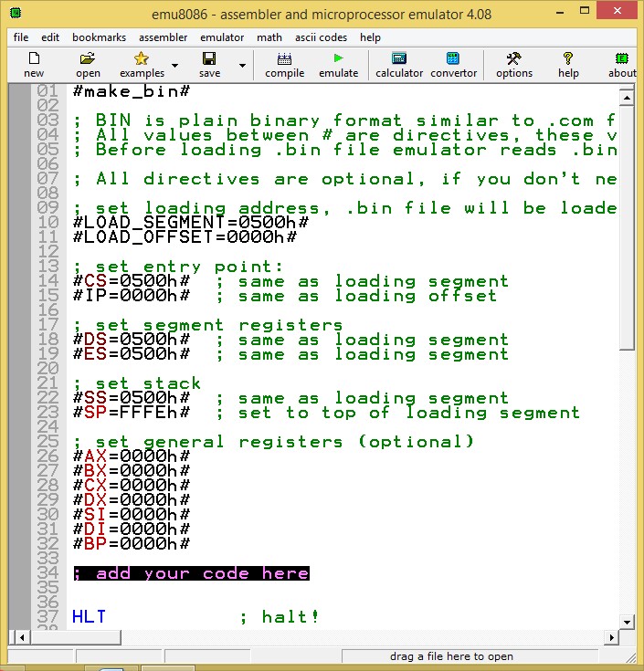Click the #ES=0500h# directive
The image size is (644, 671).
[131, 354]
